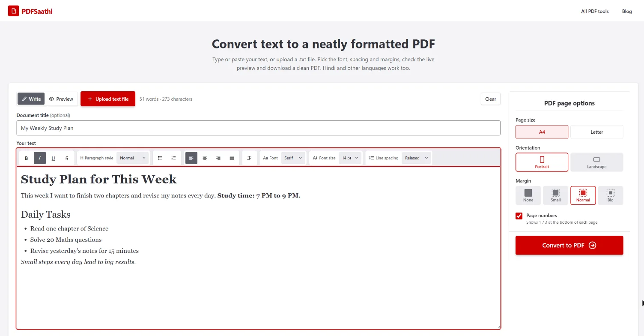Select Big margin option

(x=610, y=195)
